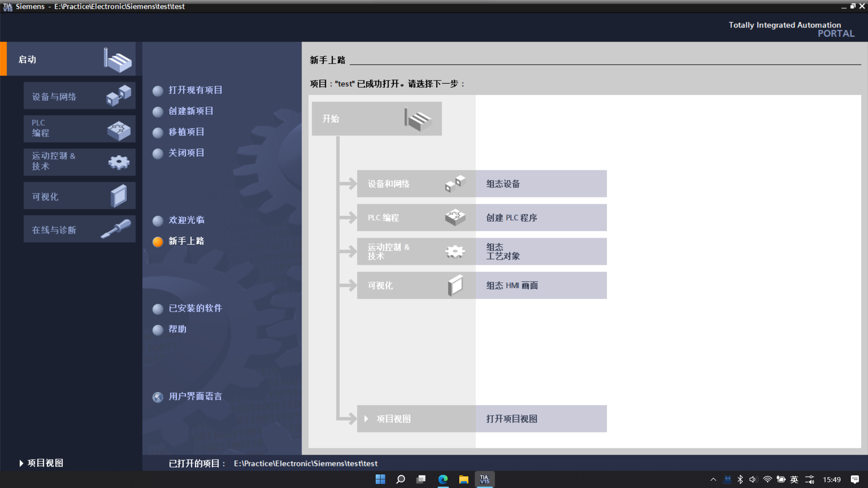Click the 已安装的软件 text

195,308
